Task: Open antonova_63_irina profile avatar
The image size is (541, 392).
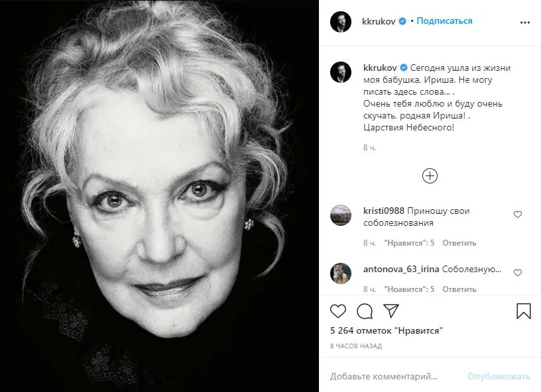Action: [341, 273]
